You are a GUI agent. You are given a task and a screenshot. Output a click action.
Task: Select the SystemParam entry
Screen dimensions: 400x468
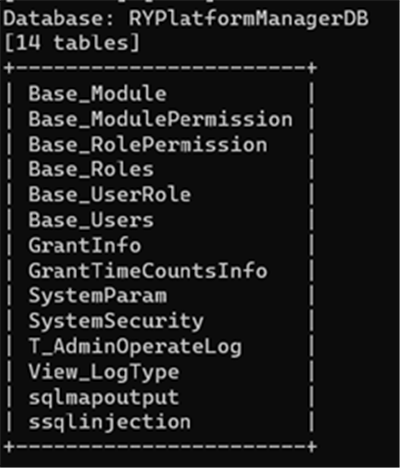97,296
